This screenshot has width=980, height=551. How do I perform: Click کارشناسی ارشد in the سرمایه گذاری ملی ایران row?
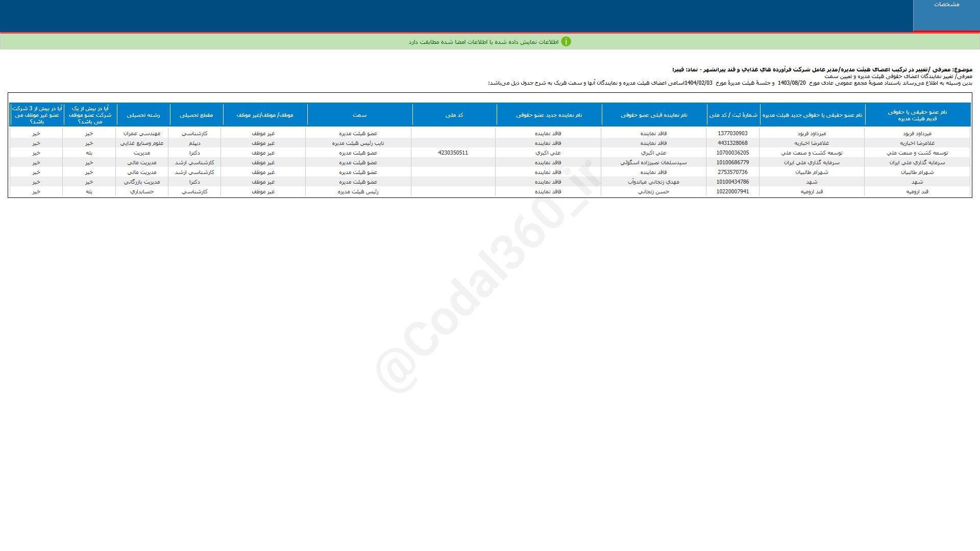[x=194, y=163]
